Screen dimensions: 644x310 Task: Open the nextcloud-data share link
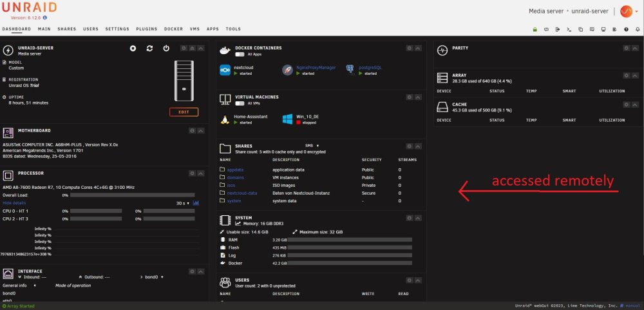pyautogui.click(x=242, y=193)
